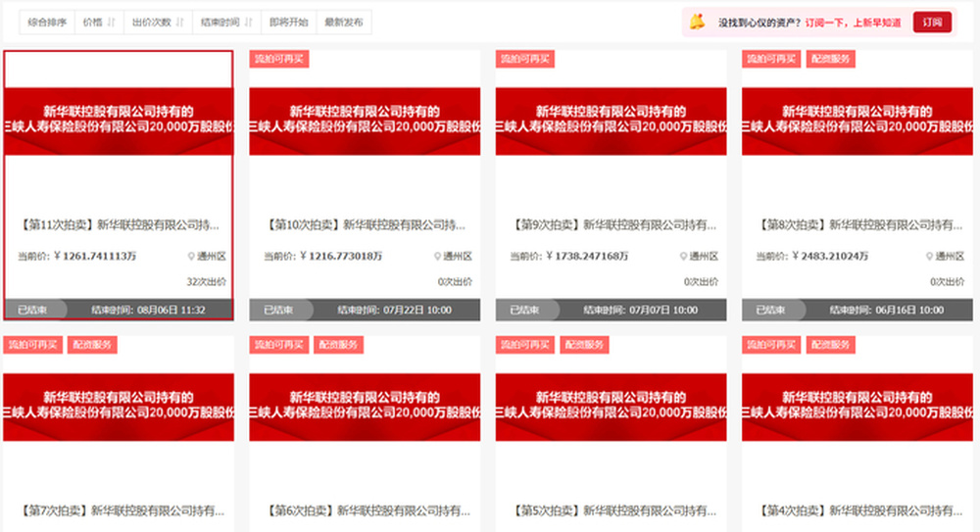Open 第4次拍卖 listing thumbnail
The height and width of the screenshot is (532, 980).
point(857,407)
